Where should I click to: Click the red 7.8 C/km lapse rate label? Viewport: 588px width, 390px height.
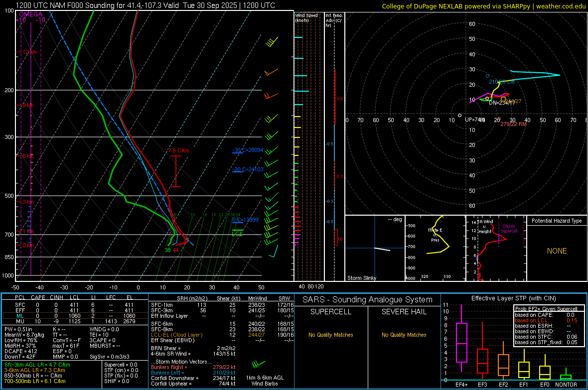click(178, 151)
